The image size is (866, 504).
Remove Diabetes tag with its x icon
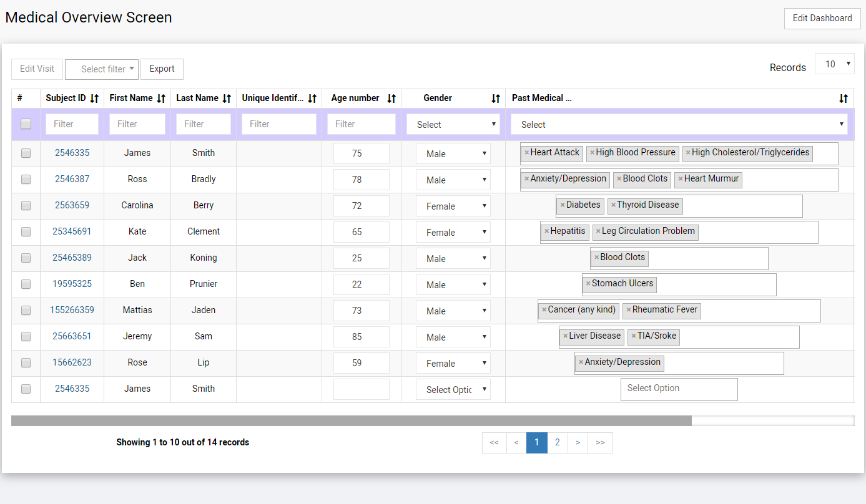coord(563,205)
